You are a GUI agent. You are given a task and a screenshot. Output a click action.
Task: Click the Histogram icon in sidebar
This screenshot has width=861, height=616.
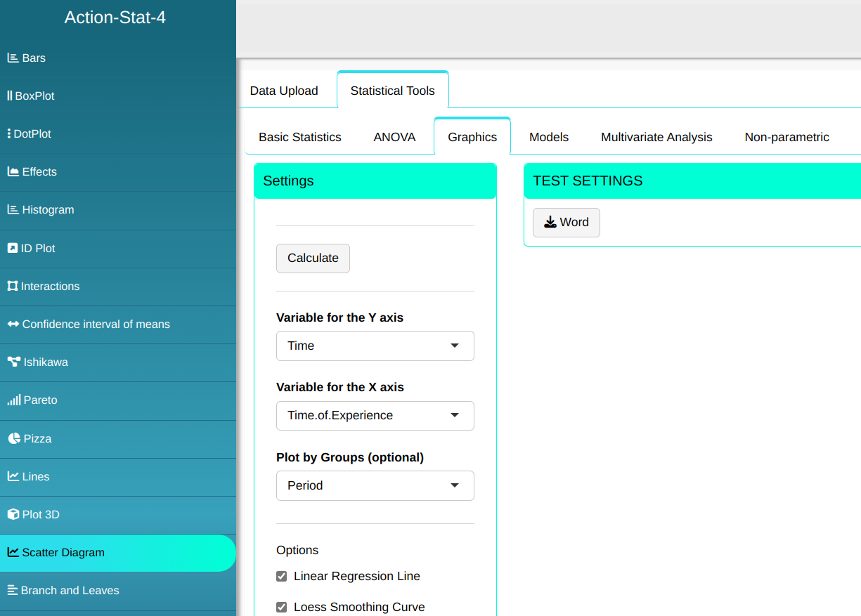[13, 210]
